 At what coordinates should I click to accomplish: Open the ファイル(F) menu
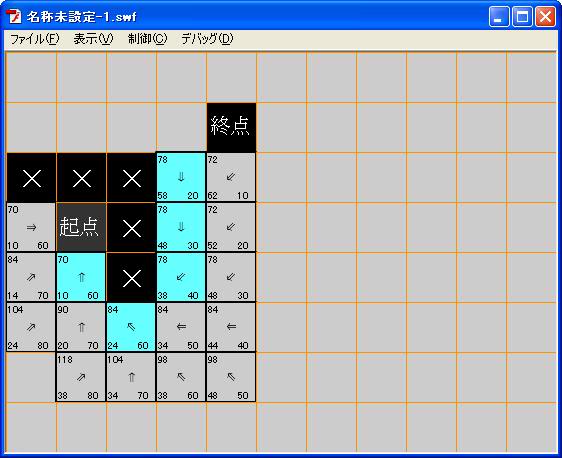pos(34,39)
